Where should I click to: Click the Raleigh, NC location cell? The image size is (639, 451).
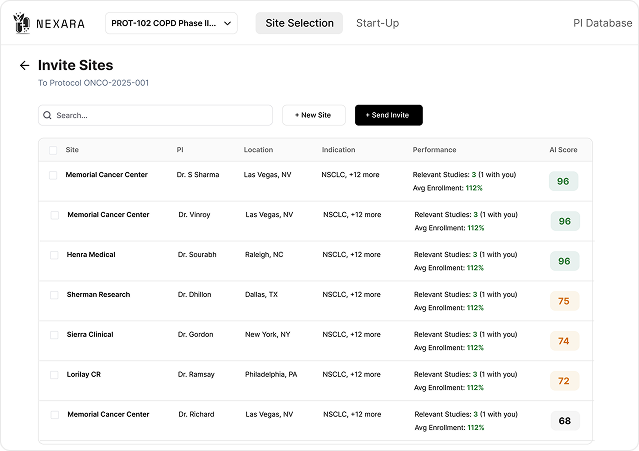point(264,255)
